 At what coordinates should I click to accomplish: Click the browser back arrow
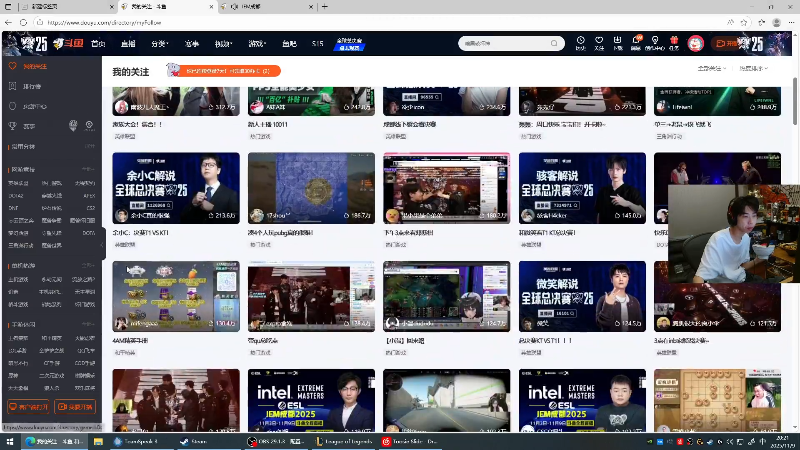point(8,22)
